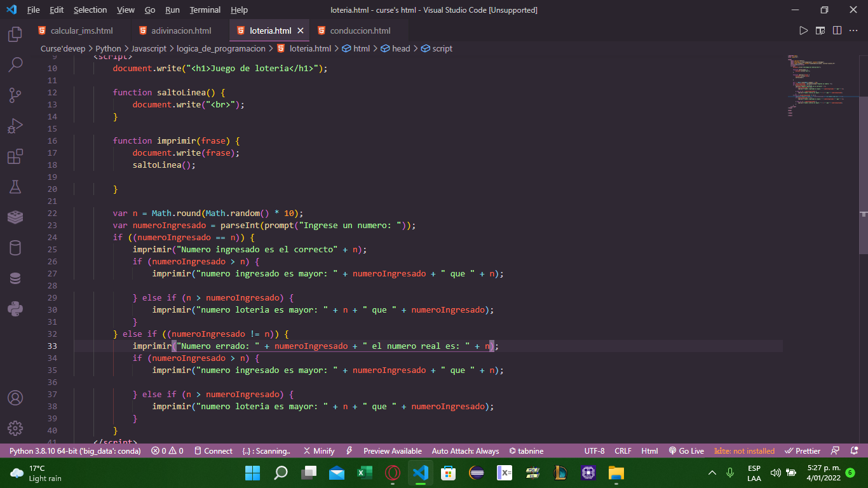Open the File menu

(x=33, y=10)
